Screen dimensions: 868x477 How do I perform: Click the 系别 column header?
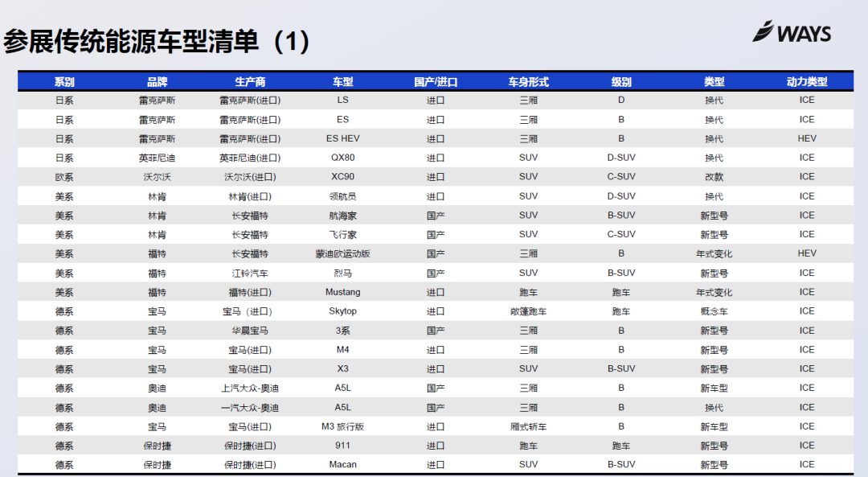tap(64, 82)
